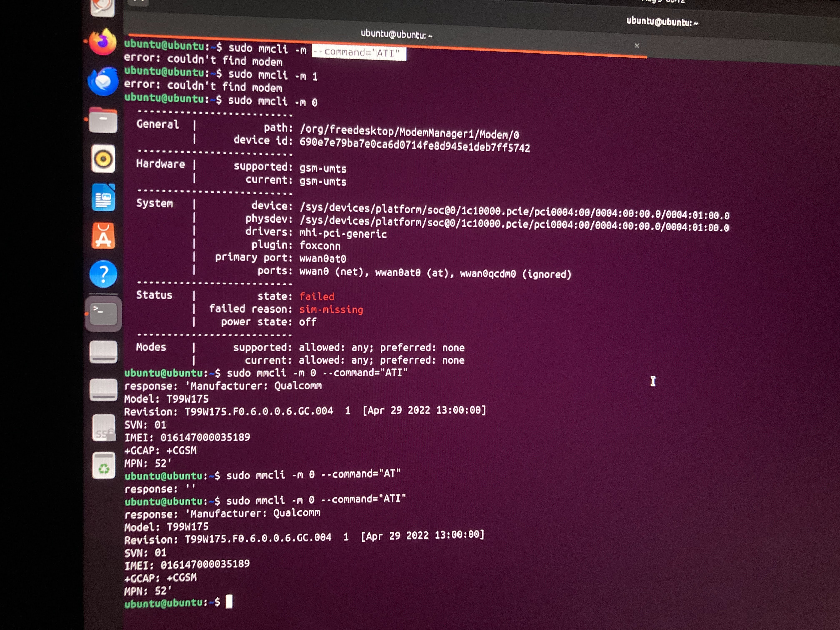Click the highlighted --command="ATI" text
Viewport: 840px width, 630px height.
[359, 53]
